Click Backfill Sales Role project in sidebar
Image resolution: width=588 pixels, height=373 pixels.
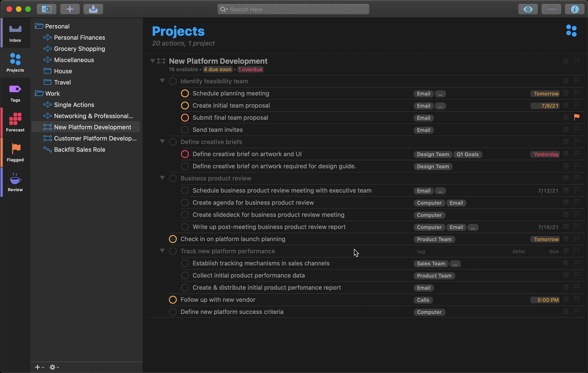[x=79, y=150]
